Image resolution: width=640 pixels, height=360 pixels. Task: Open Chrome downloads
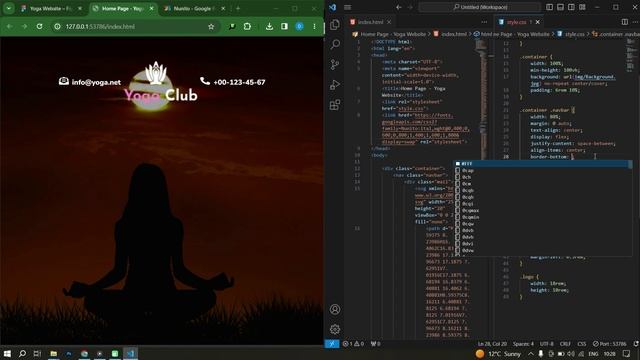[x=269, y=27]
